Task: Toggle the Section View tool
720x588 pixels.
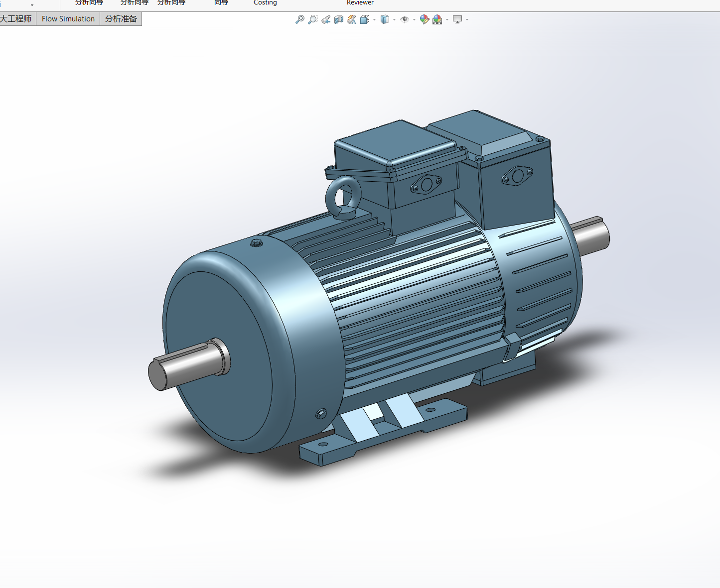Action: [x=339, y=19]
